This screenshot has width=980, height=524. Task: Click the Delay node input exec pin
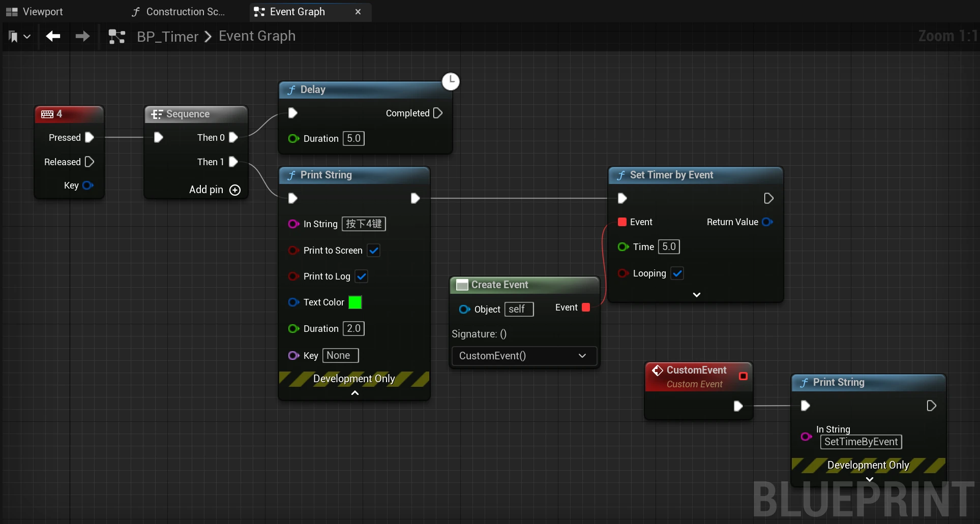[292, 113]
